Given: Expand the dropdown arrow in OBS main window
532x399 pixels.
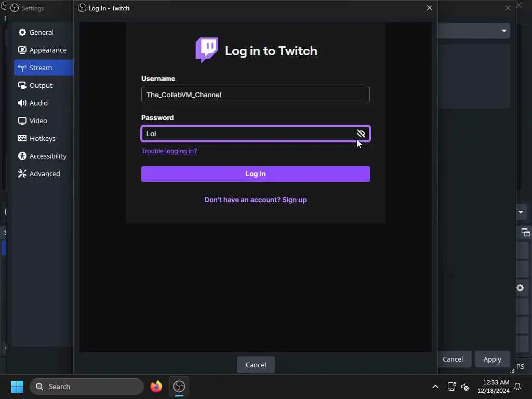Looking at the screenshot, I should click(x=521, y=212).
